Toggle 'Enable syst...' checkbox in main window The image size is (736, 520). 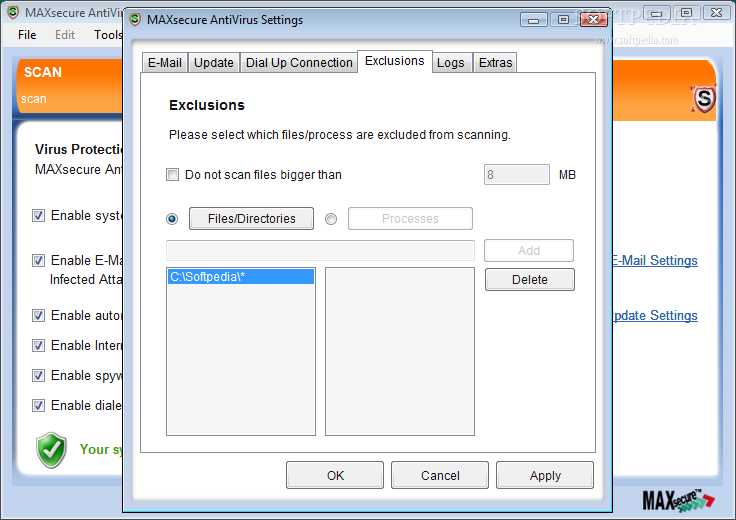(x=38, y=215)
